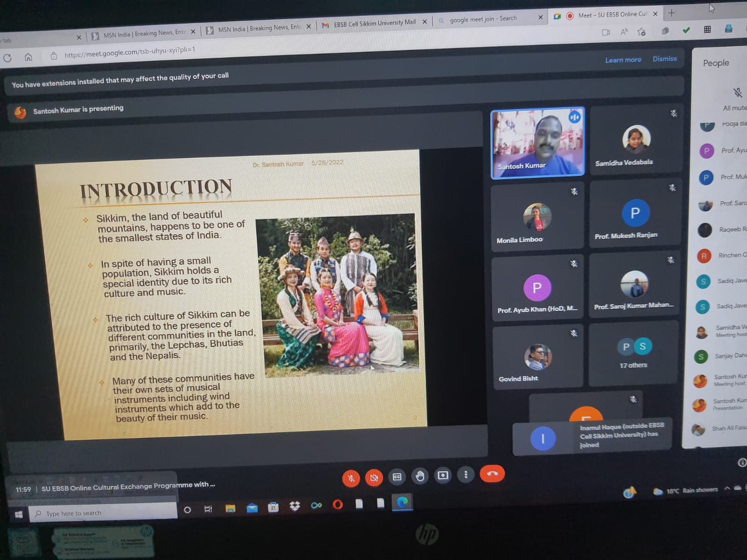
Task: Click the site lock icon in address bar
Action: point(54,56)
